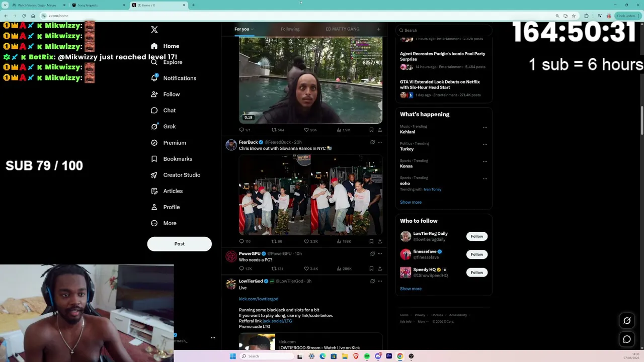Follow Speedy HQ

pos(477,273)
